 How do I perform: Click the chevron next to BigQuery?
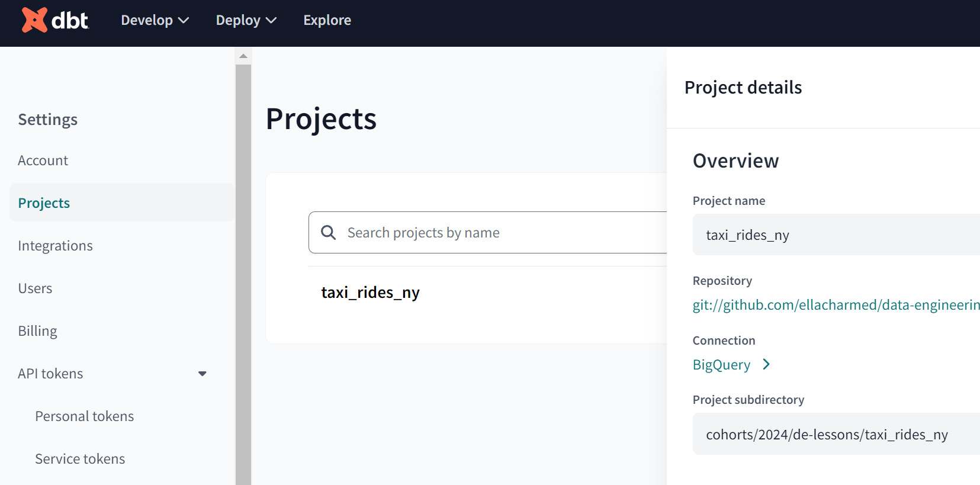click(766, 364)
